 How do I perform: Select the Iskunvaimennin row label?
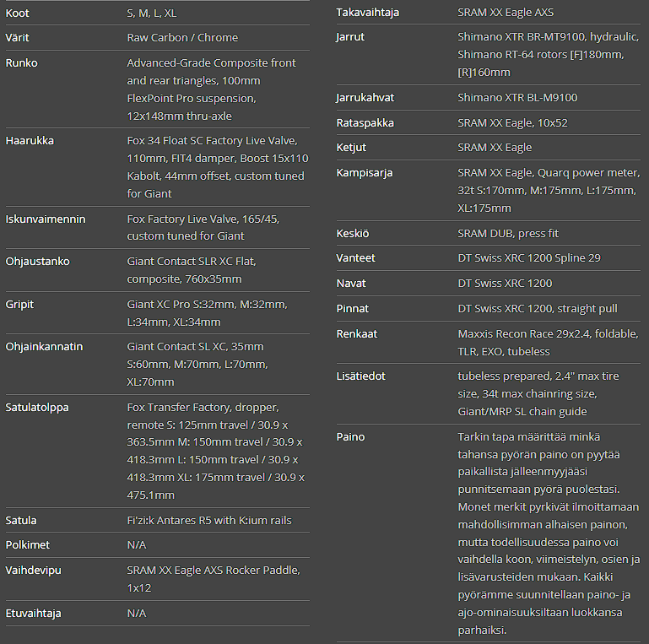[46, 219]
